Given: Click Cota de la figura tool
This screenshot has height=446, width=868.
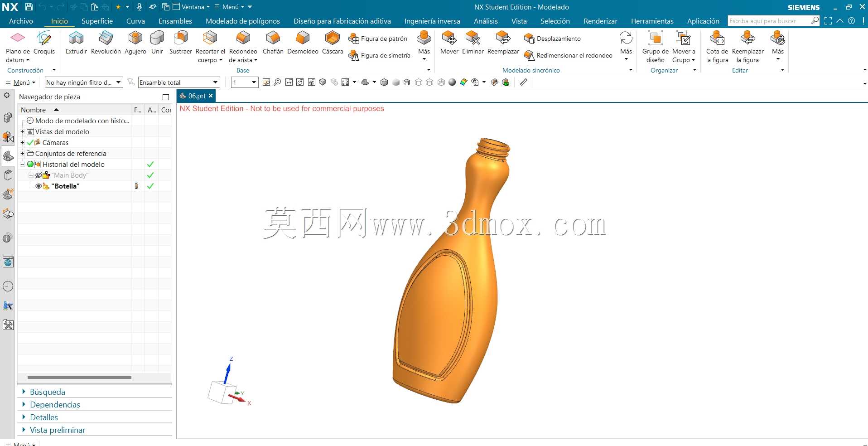Looking at the screenshot, I should coord(717,47).
